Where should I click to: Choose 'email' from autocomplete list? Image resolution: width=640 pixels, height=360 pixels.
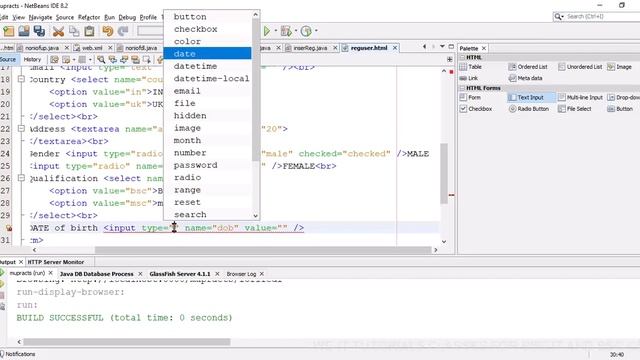click(208, 91)
